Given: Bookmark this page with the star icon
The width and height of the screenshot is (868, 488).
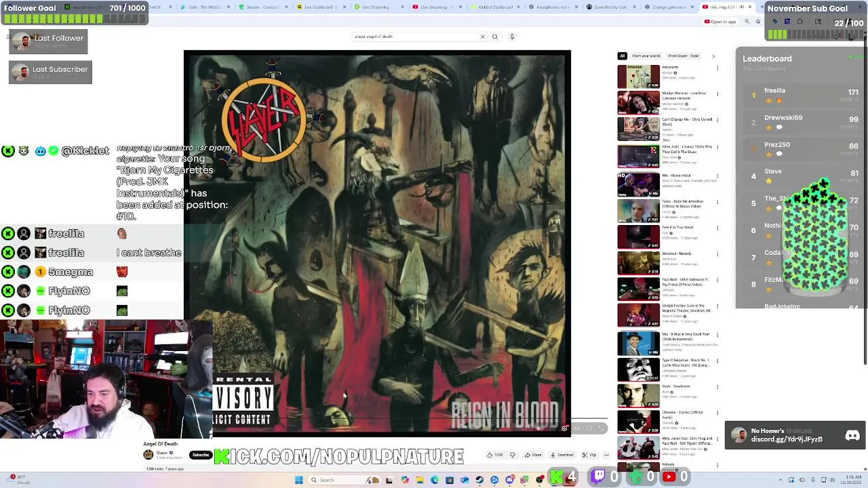Looking at the screenshot, I should (758, 22).
